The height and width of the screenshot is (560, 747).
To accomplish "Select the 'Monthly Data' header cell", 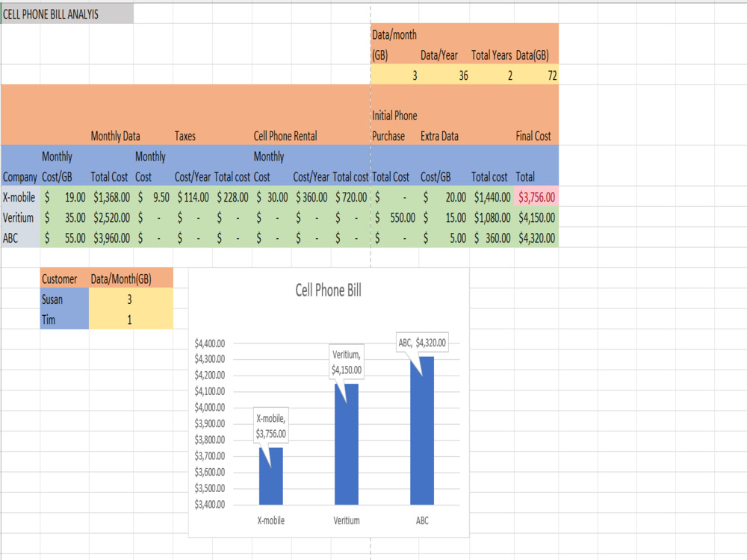I will click(115, 136).
